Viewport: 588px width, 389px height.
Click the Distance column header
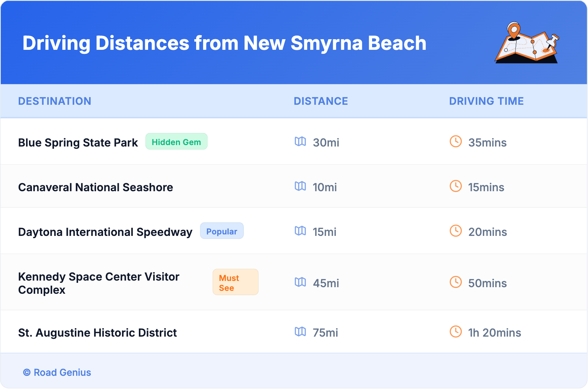click(x=321, y=101)
